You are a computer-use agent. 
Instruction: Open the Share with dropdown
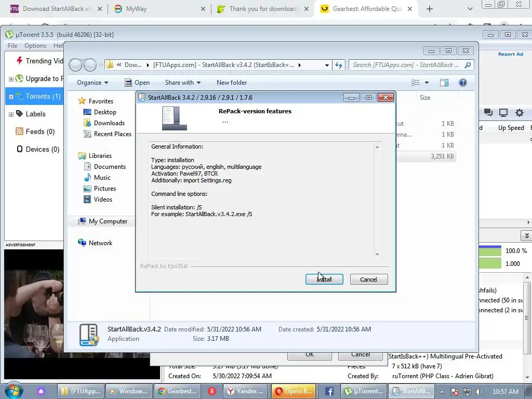coord(182,83)
